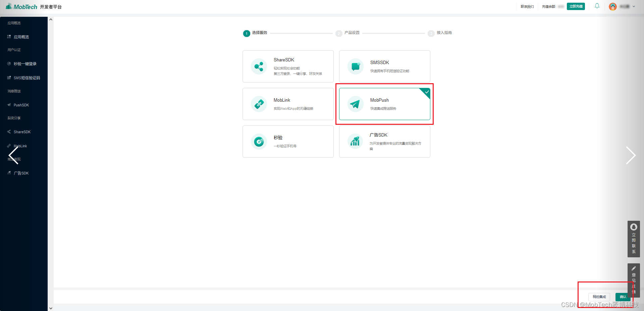
Task: Click 一秒验证手机号 description text
Action: 285,146
